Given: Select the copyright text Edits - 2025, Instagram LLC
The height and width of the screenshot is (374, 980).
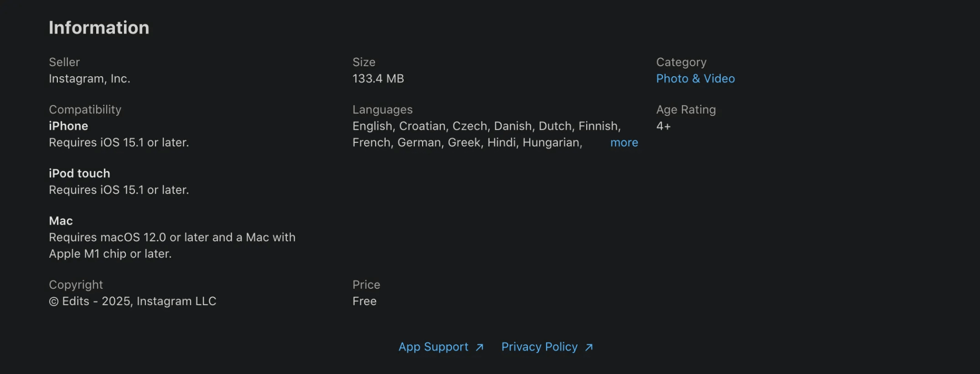Looking at the screenshot, I should point(139,301).
